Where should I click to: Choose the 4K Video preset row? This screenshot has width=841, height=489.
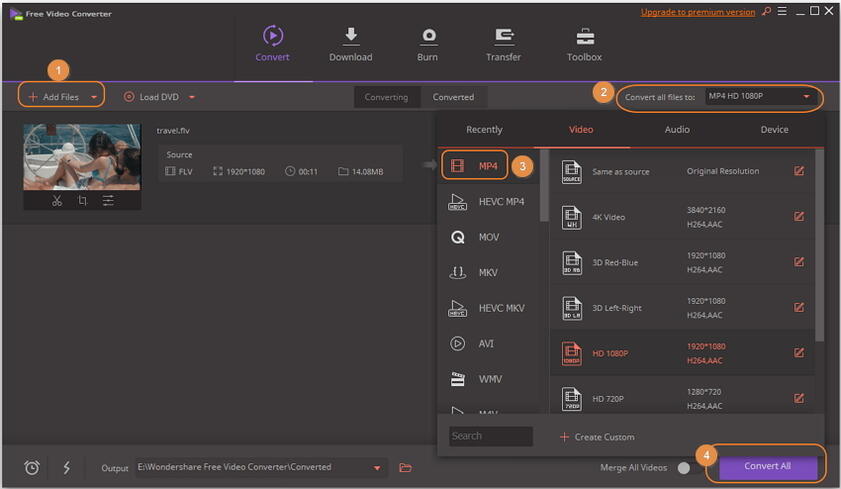pyautogui.click(x=682, y=217)
